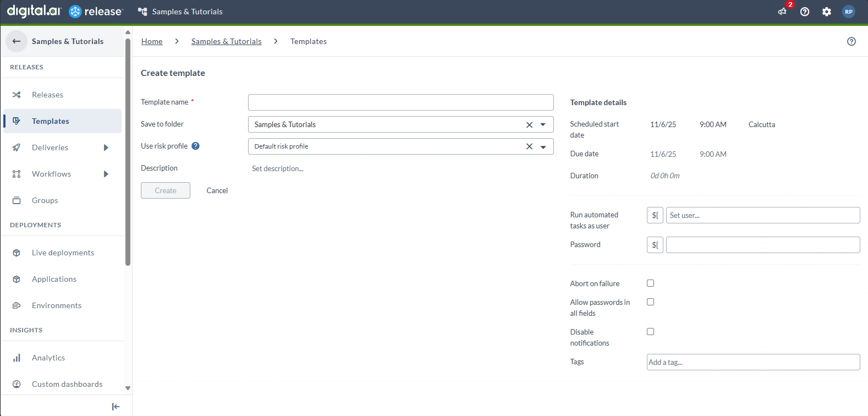Click the risk profile help icon

click(195, 146)
